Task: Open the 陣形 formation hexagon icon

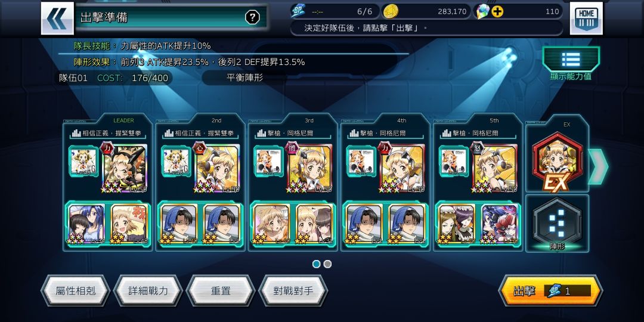Action: (558, 224)
